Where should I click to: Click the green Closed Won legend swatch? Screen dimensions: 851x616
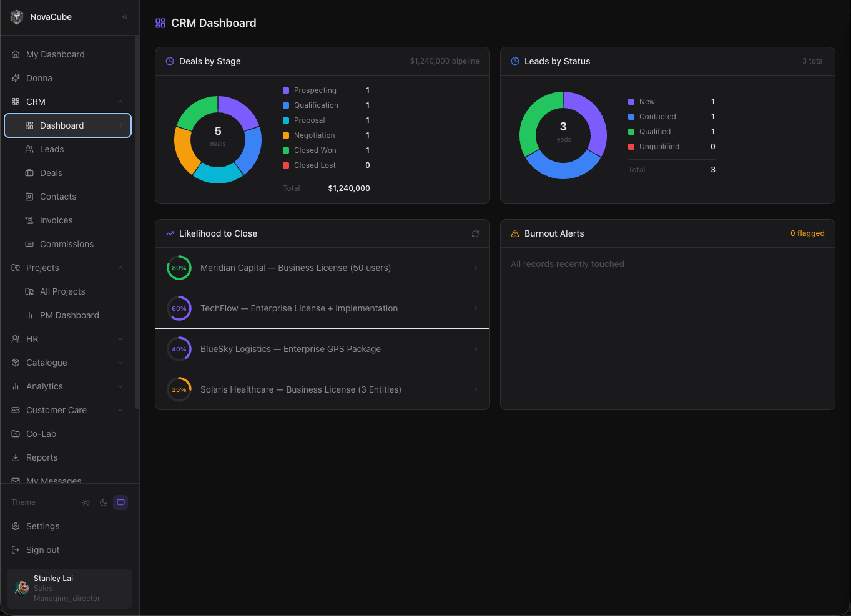coord(286,150)
